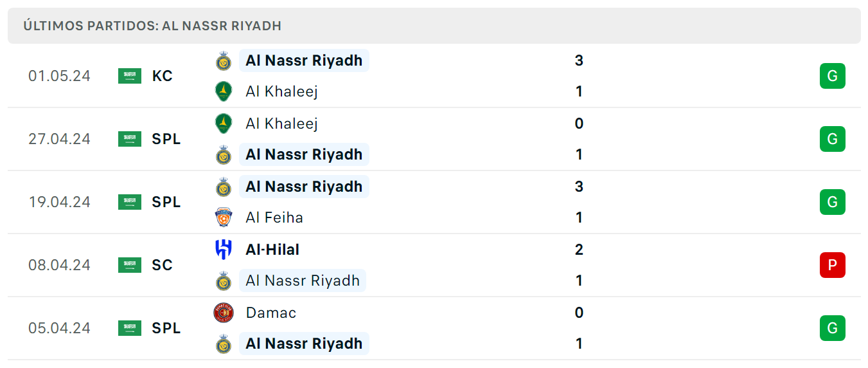Click SPL label in 19.04.24 row
The image size is (868, 368).
166,202
